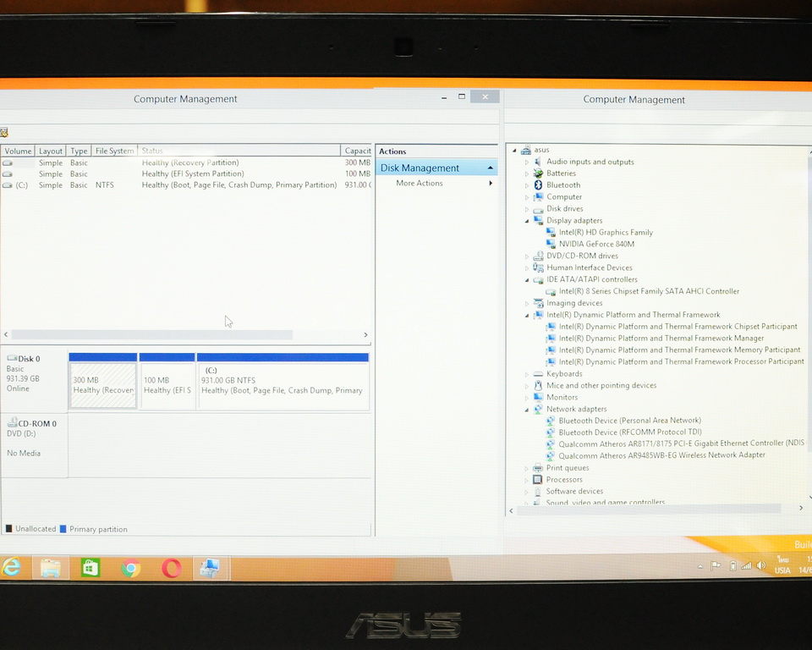Click the DVD/CD-ROM drives icon
This screenshot has width=812, height=650.
tap(538, 256)
